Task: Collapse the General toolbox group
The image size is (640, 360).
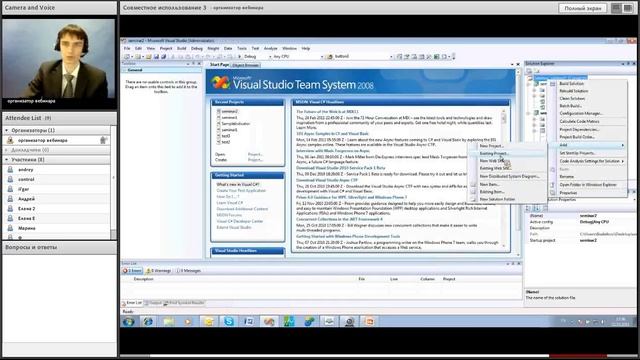Action: click(125, 70)
